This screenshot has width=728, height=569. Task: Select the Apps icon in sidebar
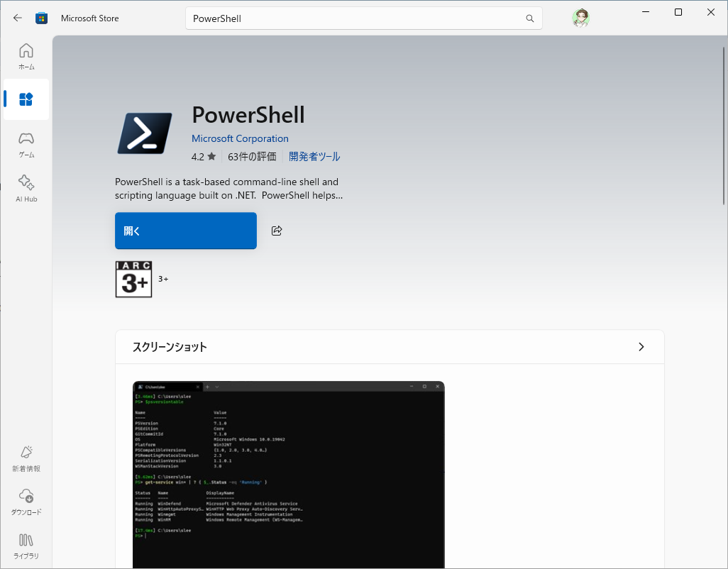pos(26,99)
